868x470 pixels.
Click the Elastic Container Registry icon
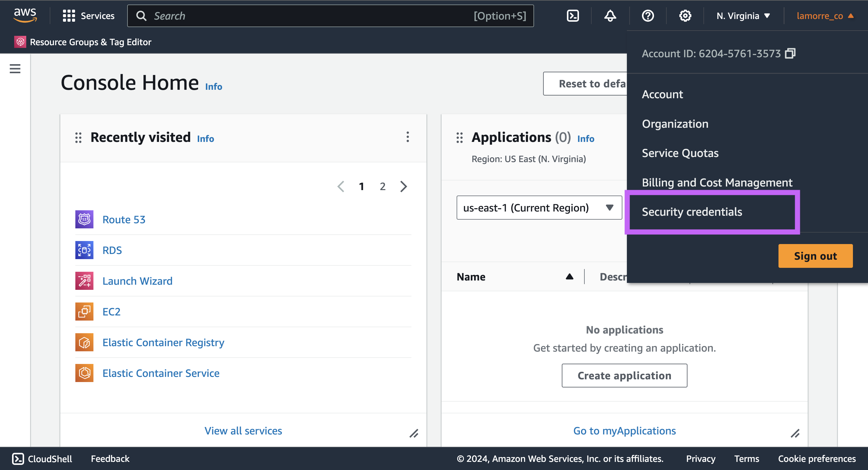pos(83,342)
